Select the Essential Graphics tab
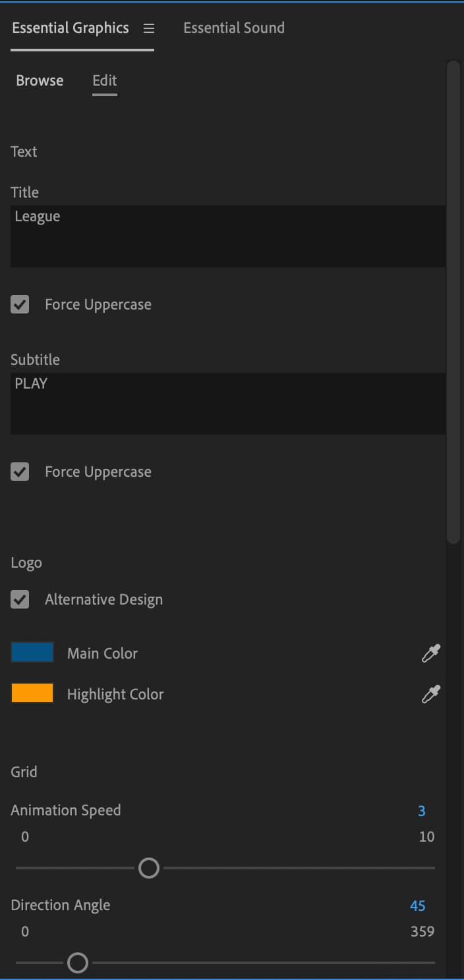This screenshot has width=464, height=980. coord(70,28)
